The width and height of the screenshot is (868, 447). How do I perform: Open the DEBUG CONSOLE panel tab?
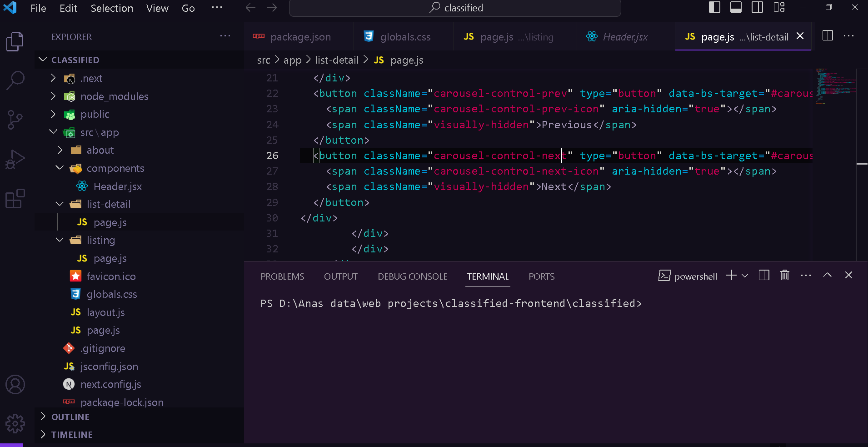pyautogui.click(x=412, y=276)
